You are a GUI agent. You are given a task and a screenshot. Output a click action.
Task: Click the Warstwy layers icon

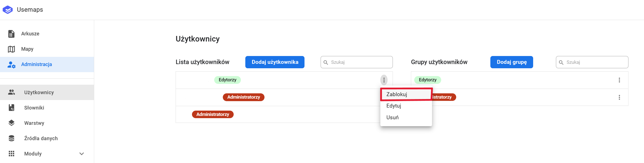click(x=11, y=123)
